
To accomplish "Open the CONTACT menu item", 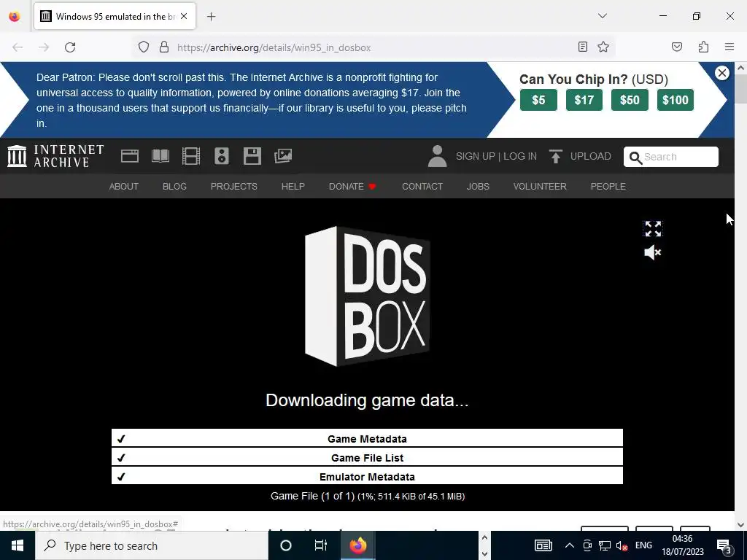I will click(x=422, y=186).
